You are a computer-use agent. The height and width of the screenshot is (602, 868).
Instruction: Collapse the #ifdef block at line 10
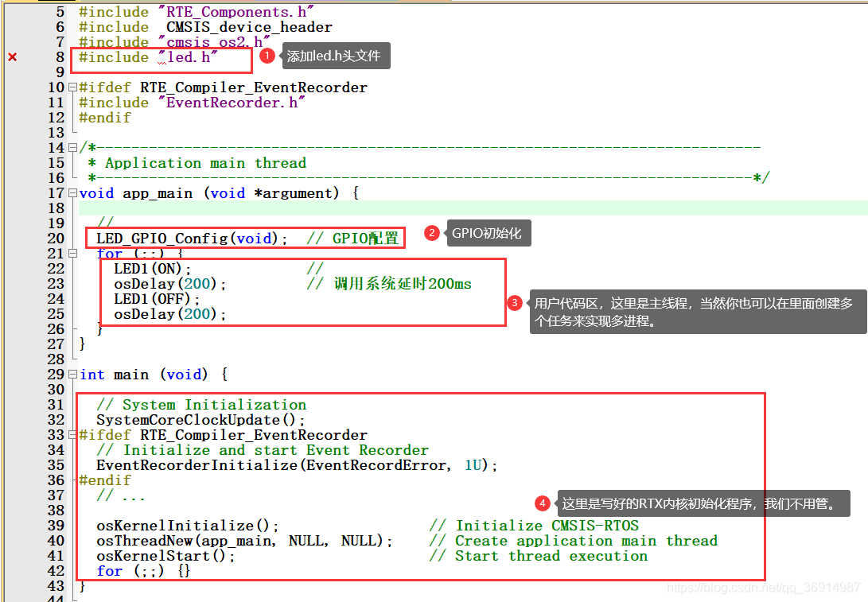(x=72, y=87)
